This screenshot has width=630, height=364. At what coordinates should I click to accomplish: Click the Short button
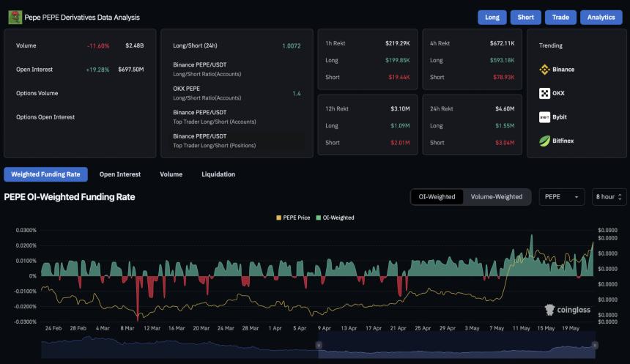pyautogui.click(x=525, y=18)
